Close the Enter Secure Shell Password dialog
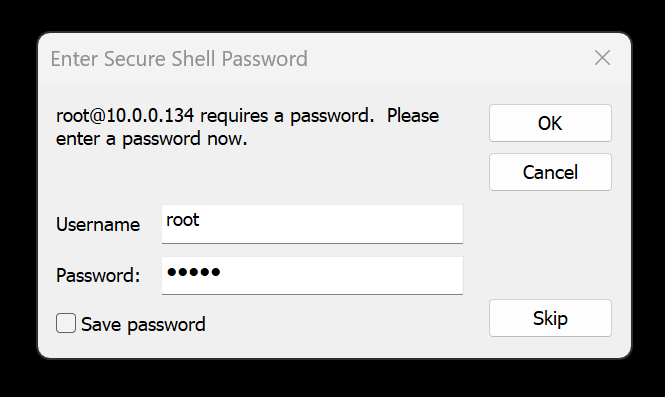The height and width of the screenshot is (397, 665). click(602, 58)
